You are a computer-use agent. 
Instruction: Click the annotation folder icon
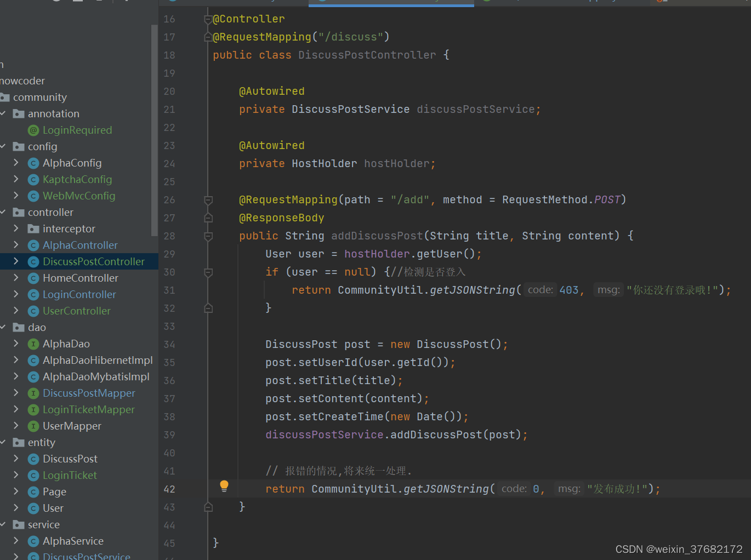19,113
